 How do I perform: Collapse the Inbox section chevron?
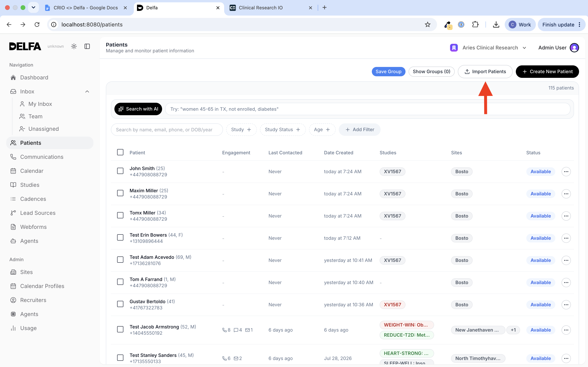coord(87,91)
